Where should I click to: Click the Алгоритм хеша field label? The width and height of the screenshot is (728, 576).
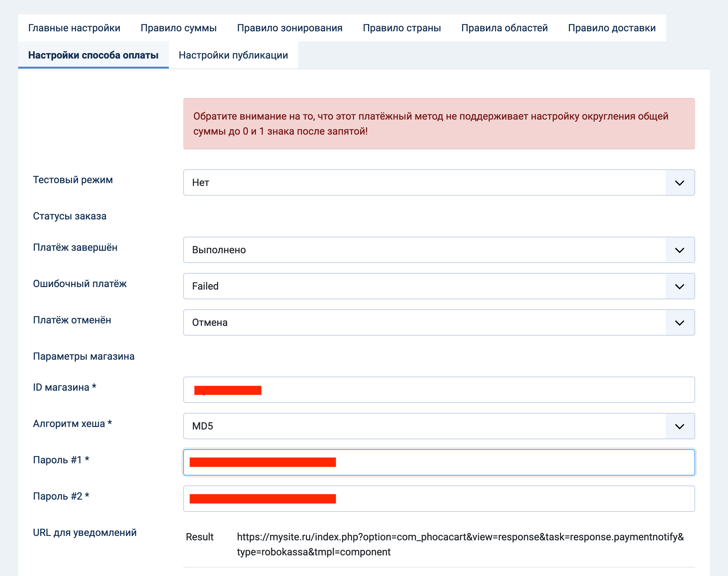pyautogui.click(x=72, y=424)
